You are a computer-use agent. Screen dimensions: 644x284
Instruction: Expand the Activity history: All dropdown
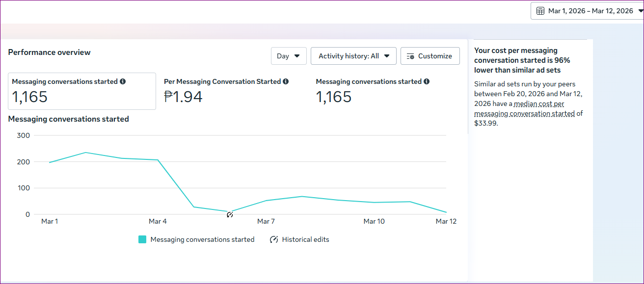pos(353,56)
